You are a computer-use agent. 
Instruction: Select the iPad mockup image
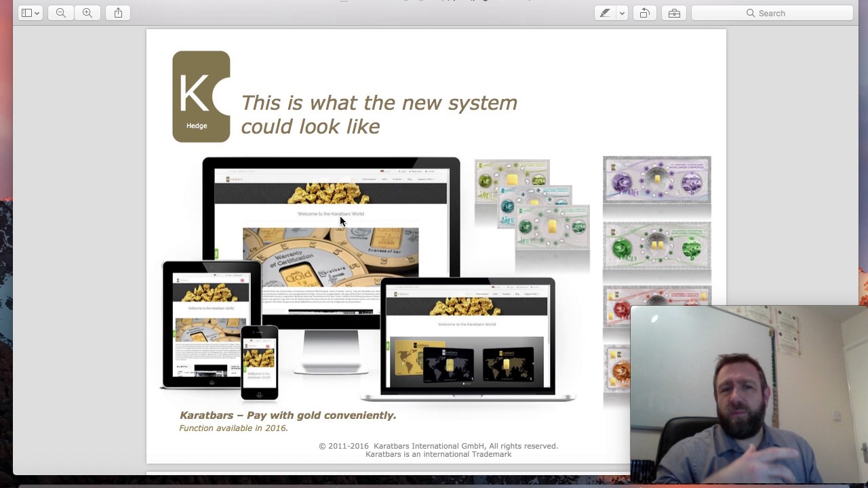point(212,324)
